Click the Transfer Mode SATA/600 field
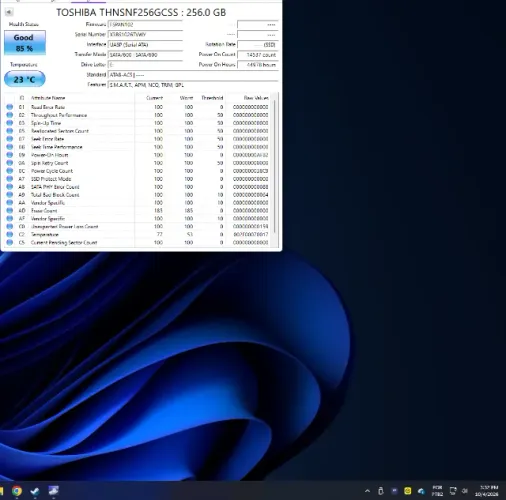Viewport: 506px width, 500px height. pos(145,55)
